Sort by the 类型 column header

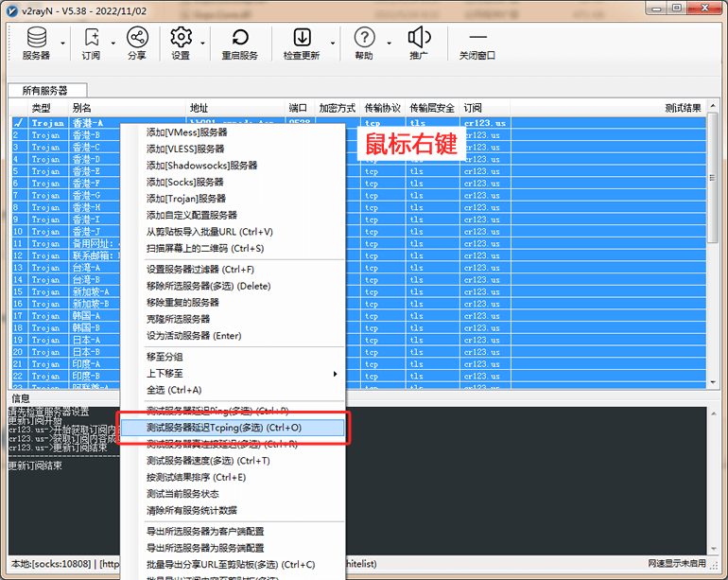[x=48, y=108]
